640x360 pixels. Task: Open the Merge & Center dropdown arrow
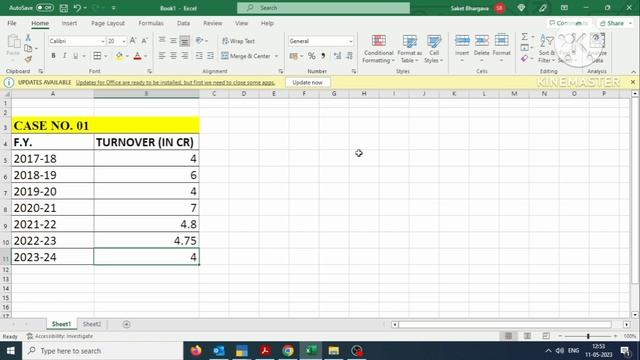(276, 56)
